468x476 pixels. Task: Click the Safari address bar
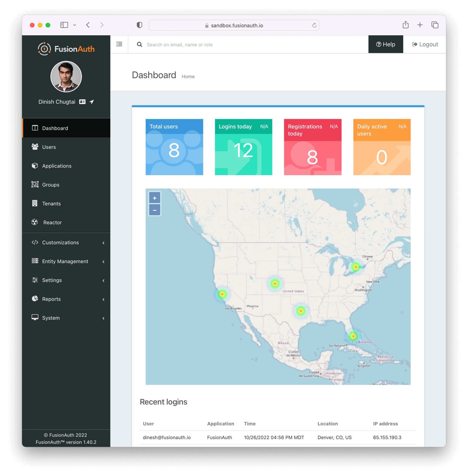(234, 25)
